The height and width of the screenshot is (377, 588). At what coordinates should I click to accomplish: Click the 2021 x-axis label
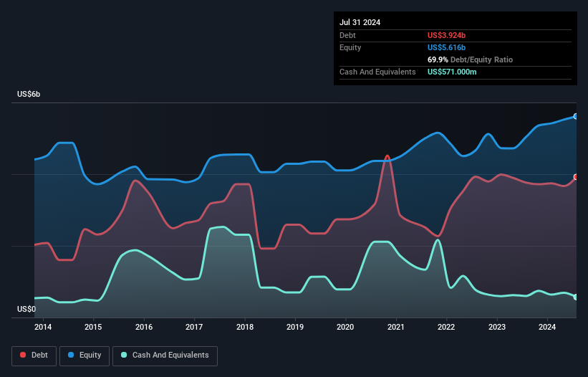click(x=396, y=327)
